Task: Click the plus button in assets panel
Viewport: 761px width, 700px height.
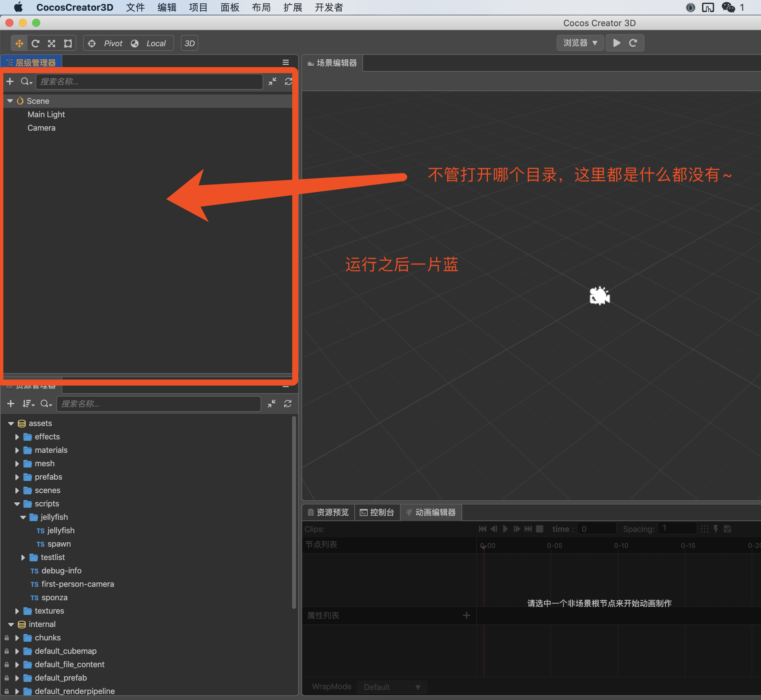Action: 11,404
